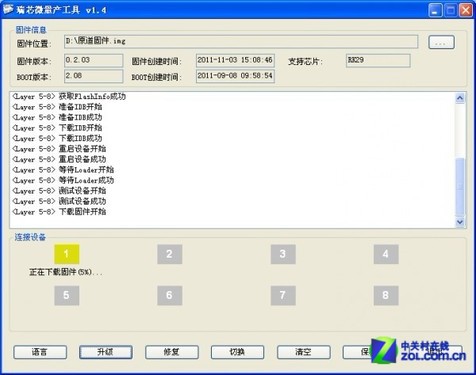Select device slot 7 indicator
Viewport: 476px width, 375px height.
(283, 295)
